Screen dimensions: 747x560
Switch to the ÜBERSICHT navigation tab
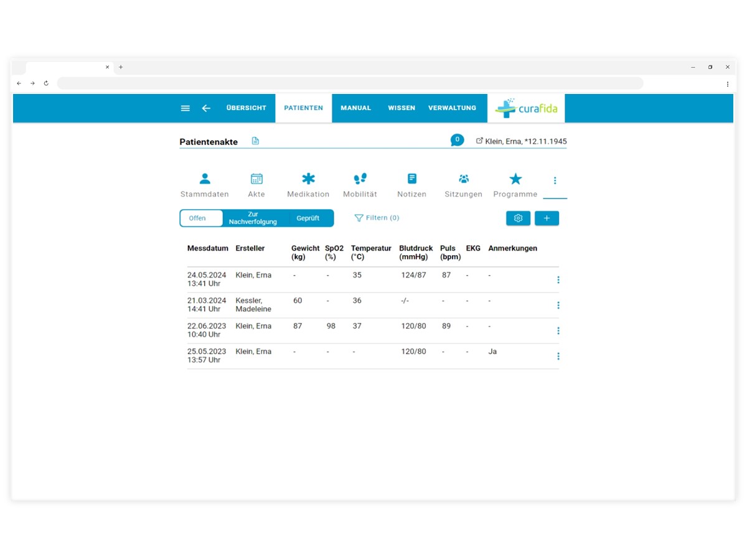247,108
